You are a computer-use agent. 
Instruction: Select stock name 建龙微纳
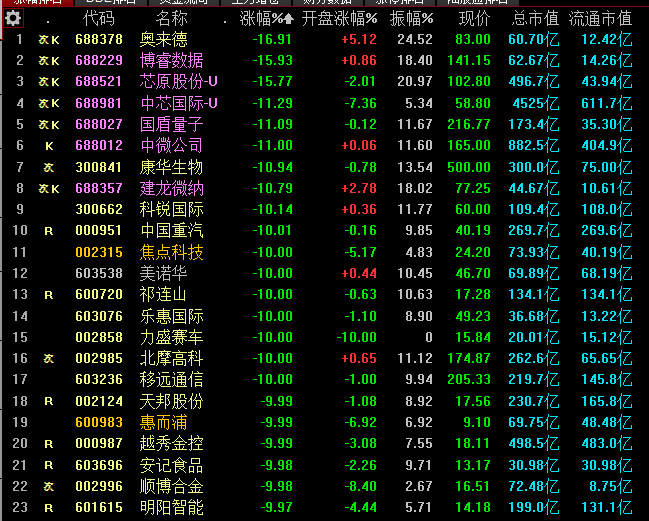click(x=171, y=188)
